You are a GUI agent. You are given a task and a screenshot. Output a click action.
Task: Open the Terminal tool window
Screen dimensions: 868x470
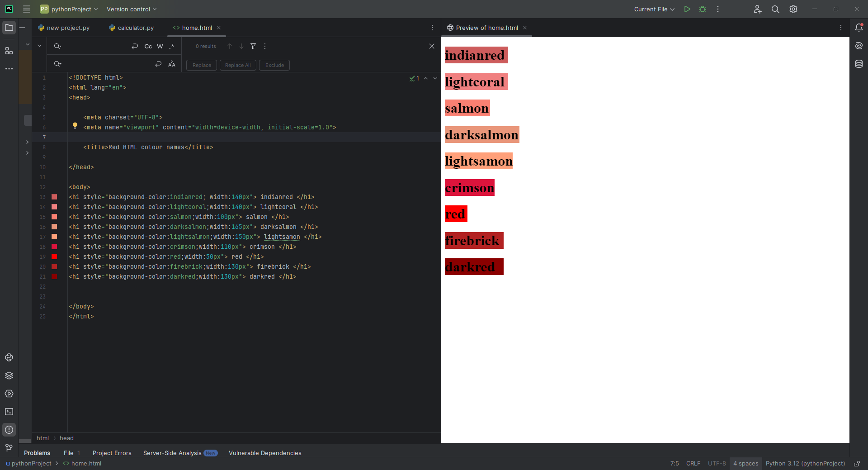(9, 412)
